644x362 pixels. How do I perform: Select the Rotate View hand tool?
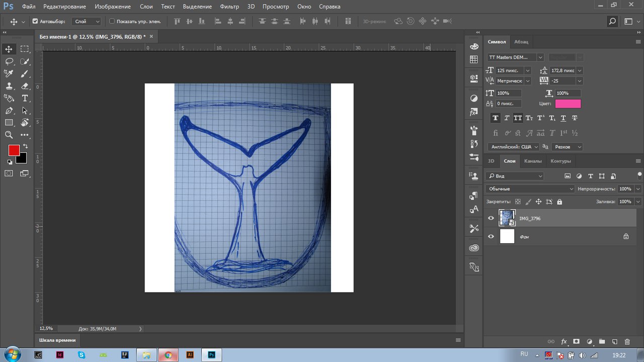25,123
